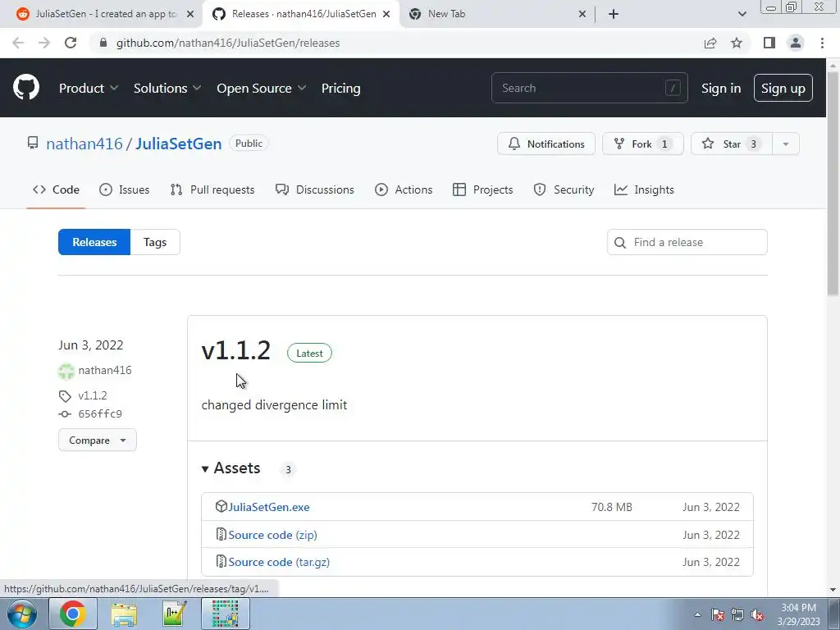Close the JuliaSetGen Reddit tab
The image size is (840, 630).
[x=189, y=14]
